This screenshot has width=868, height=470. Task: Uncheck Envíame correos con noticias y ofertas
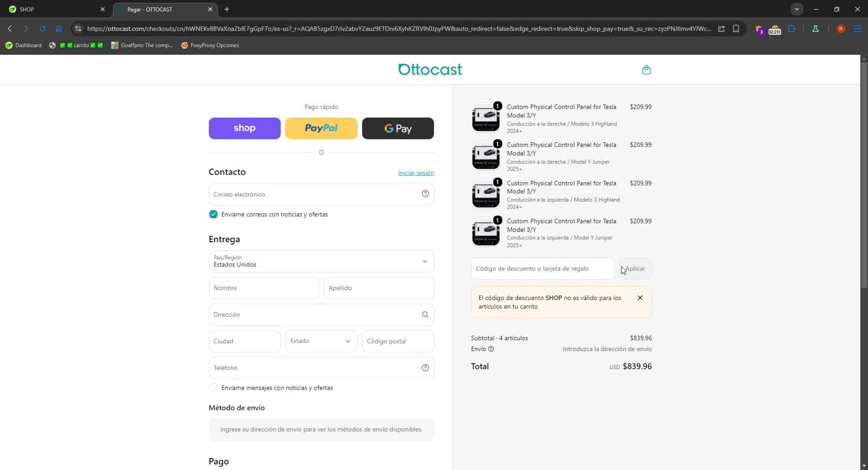pos(214,214)
